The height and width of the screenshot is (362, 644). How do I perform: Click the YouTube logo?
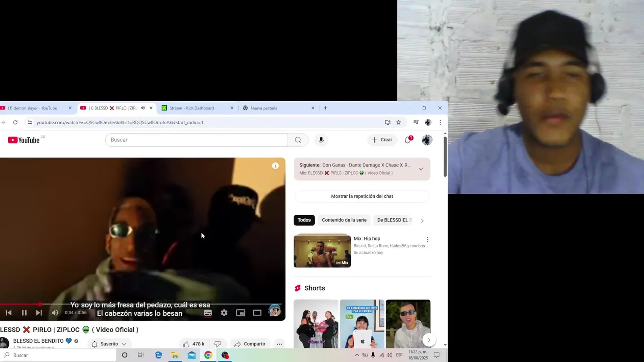tap(24, 140)
